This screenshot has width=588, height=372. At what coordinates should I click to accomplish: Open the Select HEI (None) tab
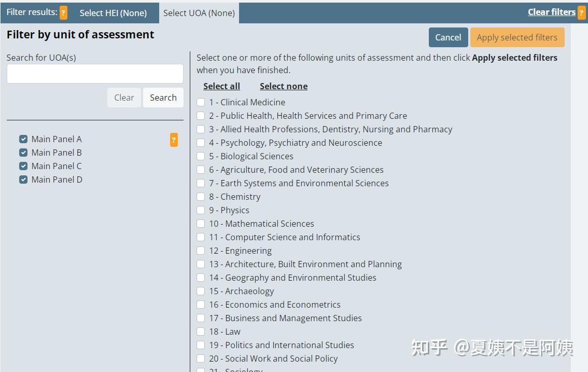pyautogui.click(x=113, y=13)
